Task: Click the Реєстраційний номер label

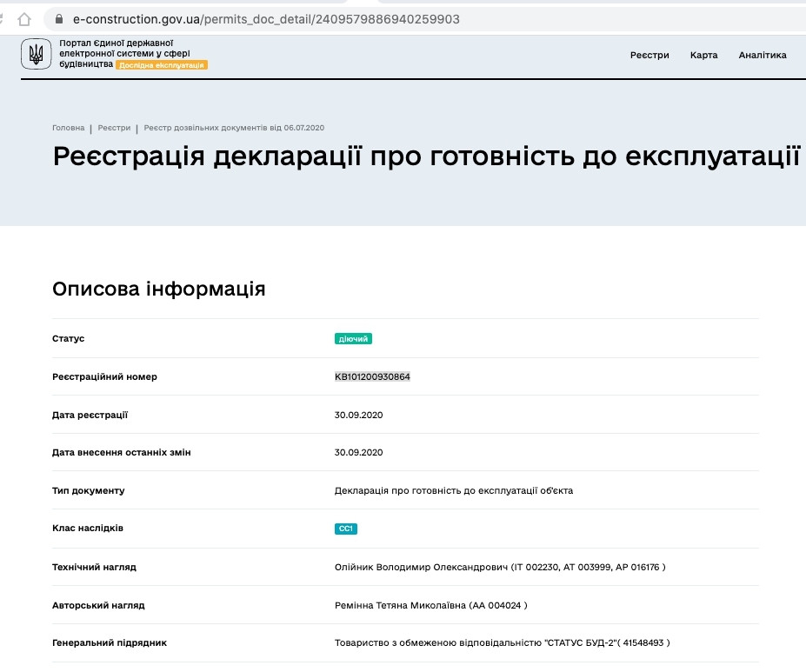Action: tap(105, 376)
